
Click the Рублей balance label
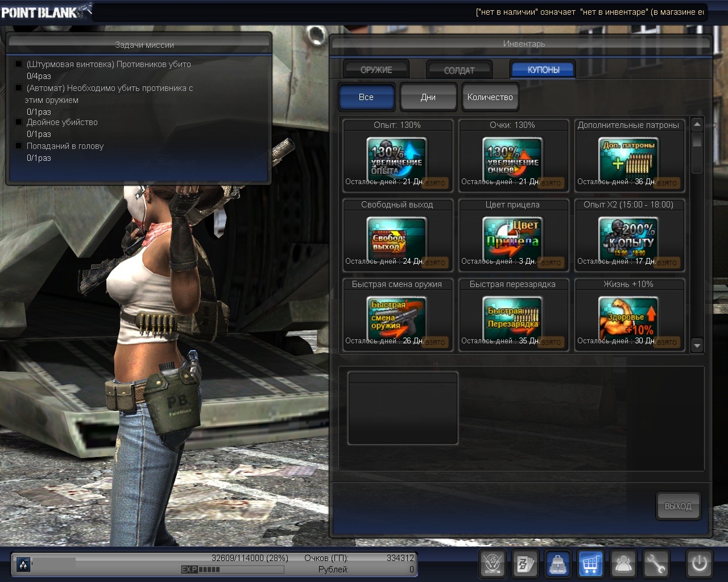tap(333, 569)
